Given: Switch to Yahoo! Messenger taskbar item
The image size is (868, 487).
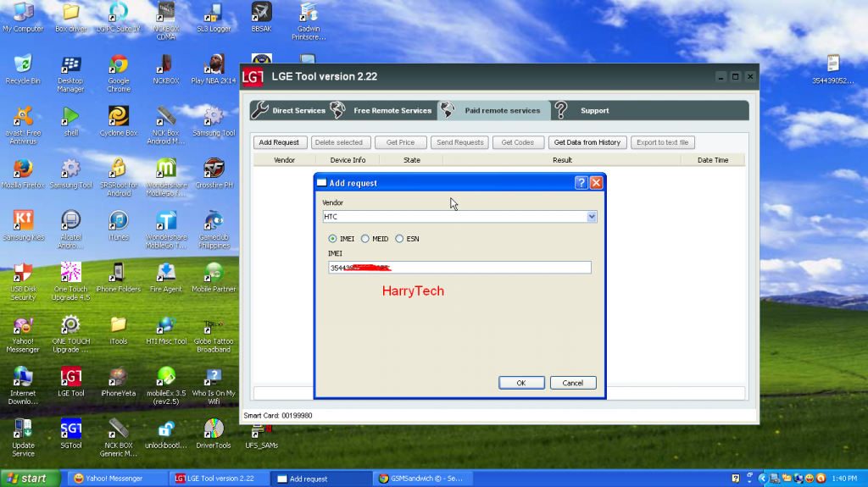Looking at the screenshot, I should coord(119,479).
